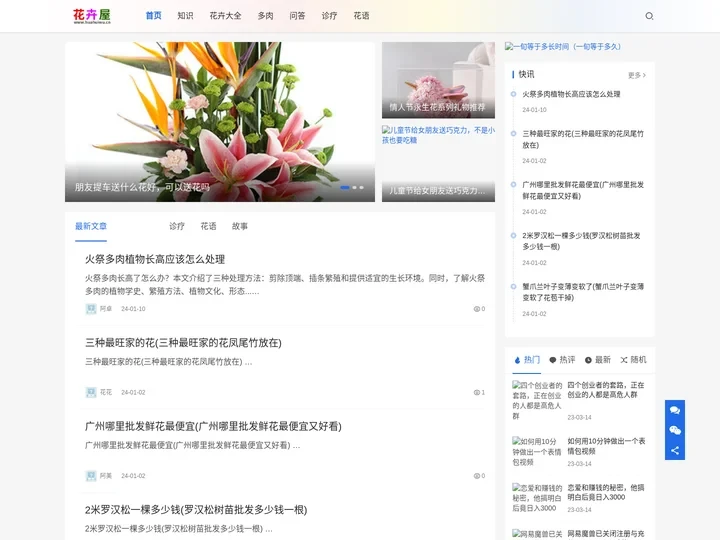720x540 pixels.
Task: Go to 首页 in navigation
Action: 153,16
